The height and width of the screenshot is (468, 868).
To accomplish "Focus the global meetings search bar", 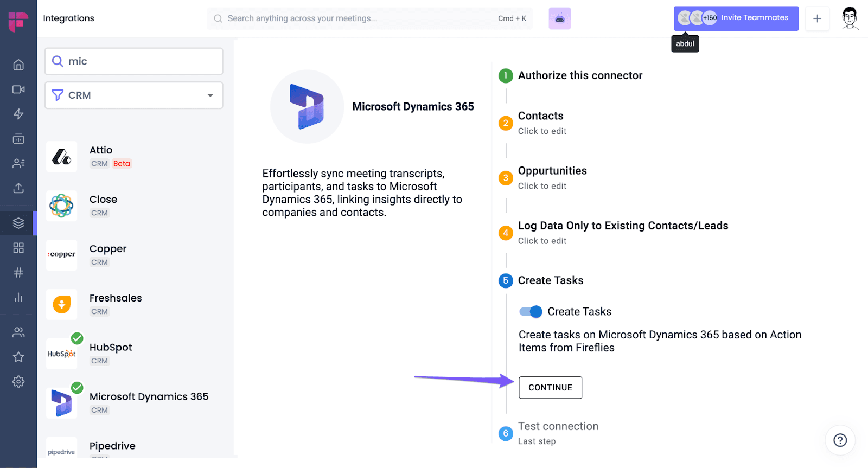I will pyautogui.click(x=370, y=18).
